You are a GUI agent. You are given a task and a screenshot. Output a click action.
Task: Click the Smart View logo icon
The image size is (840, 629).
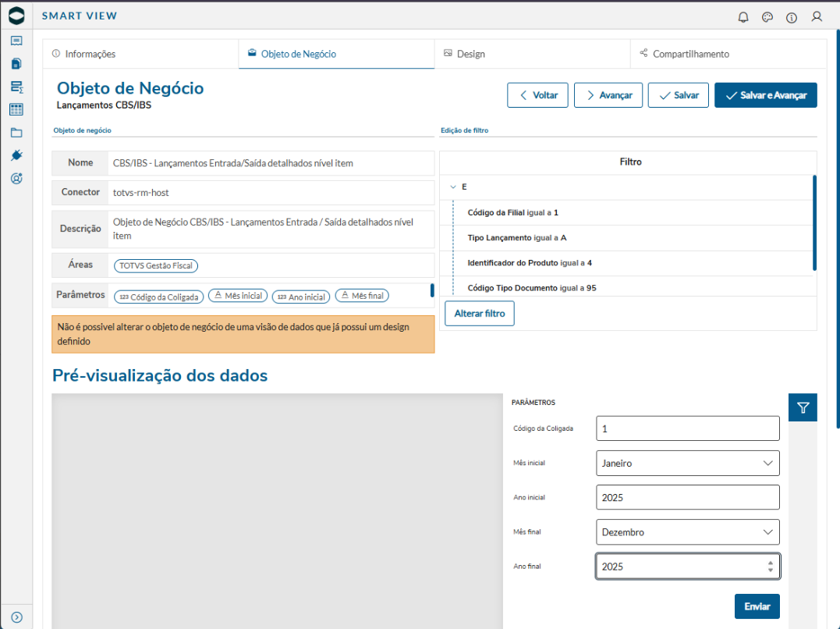click(x=16, y=16)
